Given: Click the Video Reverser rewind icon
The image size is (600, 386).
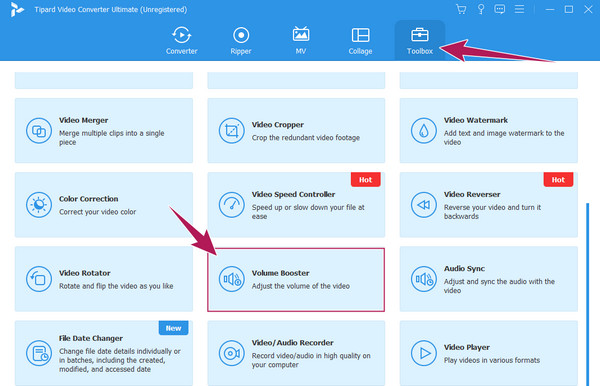Looking at the screenshot, I should [x=424, y=205].
